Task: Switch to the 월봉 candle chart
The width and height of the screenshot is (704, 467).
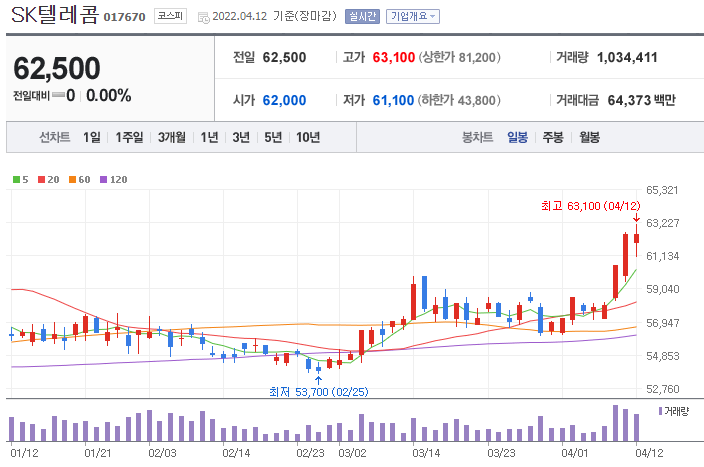Action: [589, 137]
